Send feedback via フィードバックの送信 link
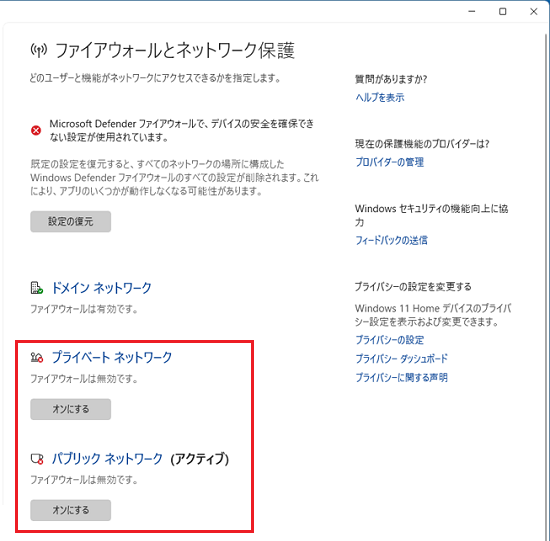This screenshot has height=541, width=550. (391, 240)
